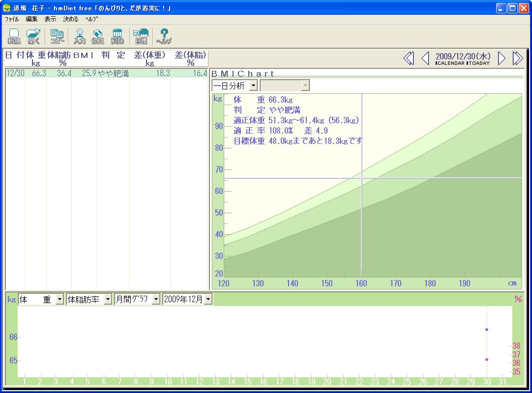532x393 pixels.
Task: Click the 入力 (Input) scale icon
Action: (80, 36)
